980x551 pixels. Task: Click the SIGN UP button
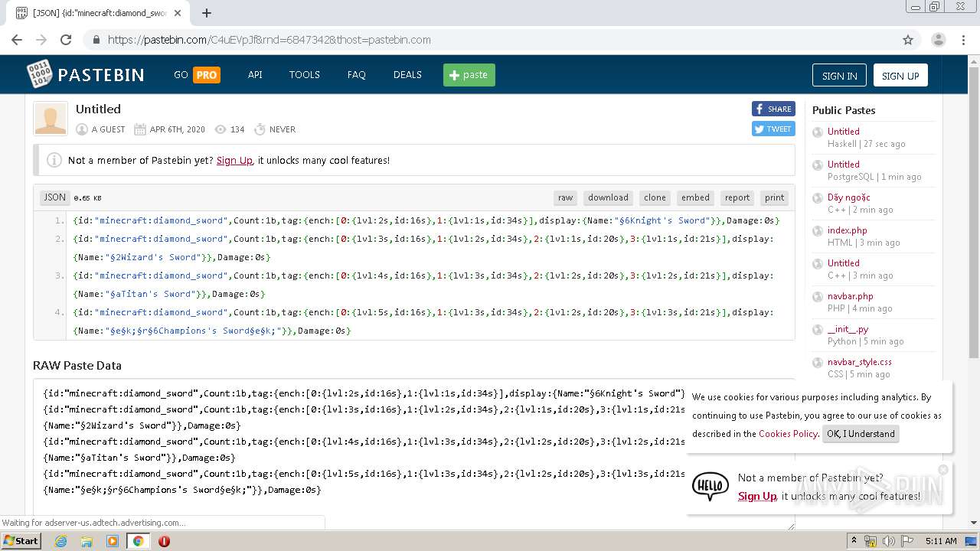pyautogui.click(x=900, y=76)
